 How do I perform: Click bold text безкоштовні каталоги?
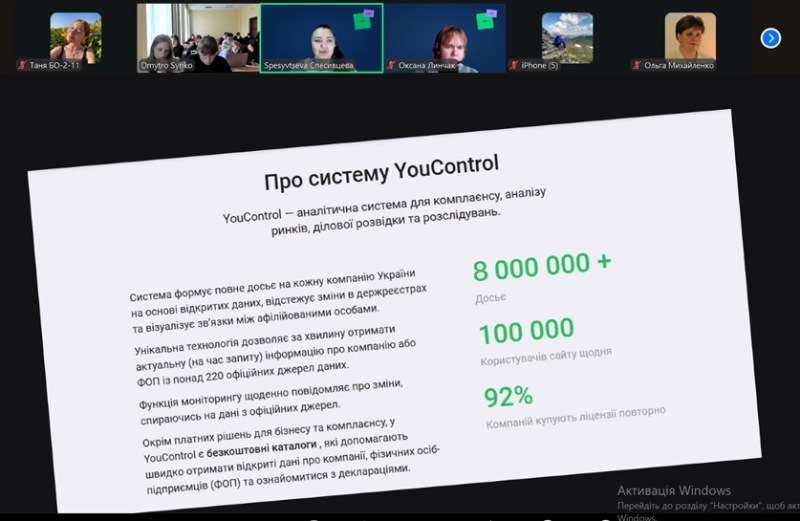[262, 449]
